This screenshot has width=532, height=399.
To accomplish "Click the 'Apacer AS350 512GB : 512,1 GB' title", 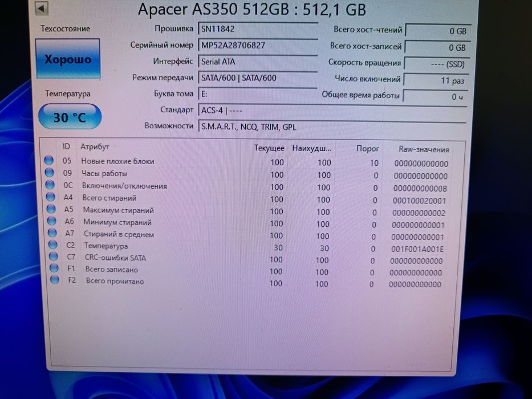I will (x=252, y=9).
